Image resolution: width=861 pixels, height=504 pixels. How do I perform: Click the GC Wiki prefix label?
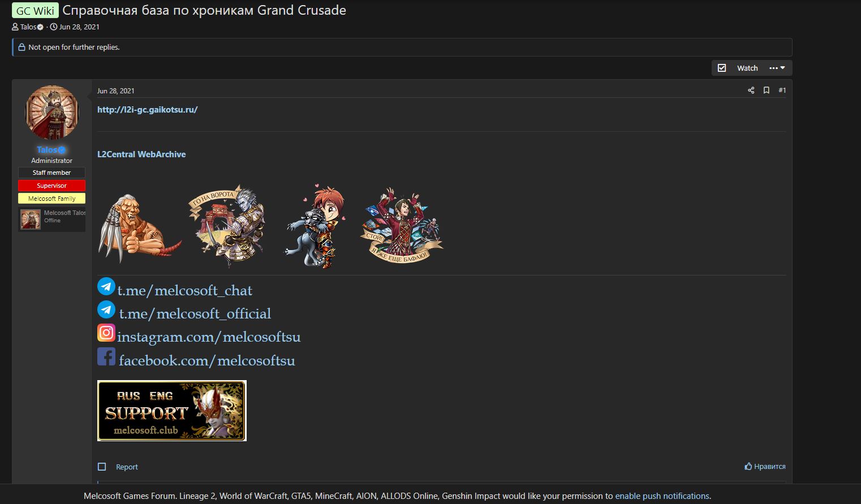click(35, 11)
